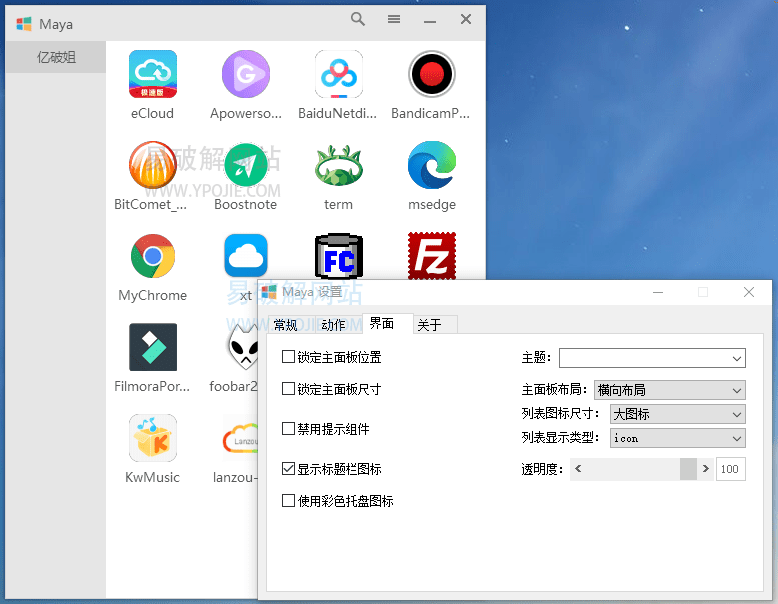Click the search magnifier in Maya title bar

point(358,19)
